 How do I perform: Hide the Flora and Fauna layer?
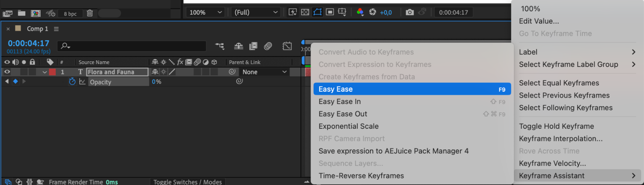click(x=7, y=72)
